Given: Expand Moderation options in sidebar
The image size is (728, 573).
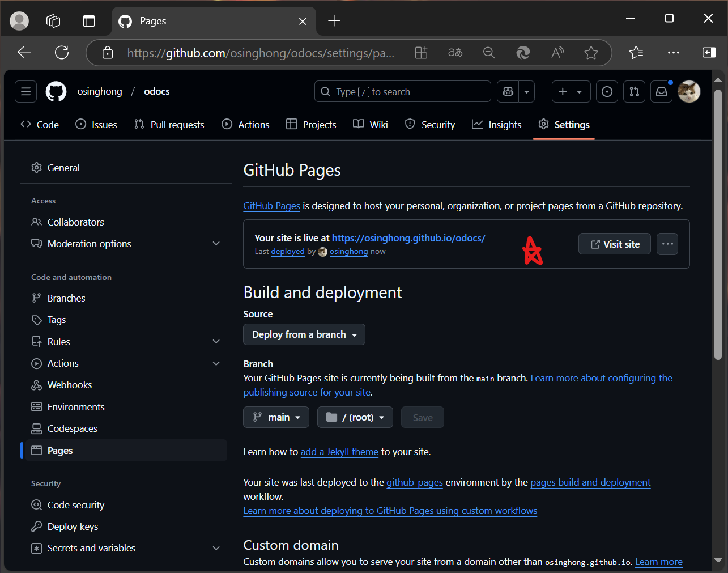Looking at the screenshot, I should point(216,244).
